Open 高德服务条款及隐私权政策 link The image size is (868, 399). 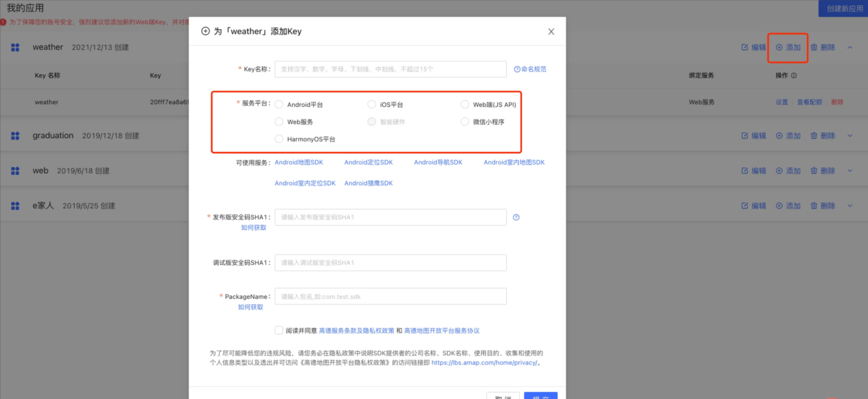coord(356,331)
